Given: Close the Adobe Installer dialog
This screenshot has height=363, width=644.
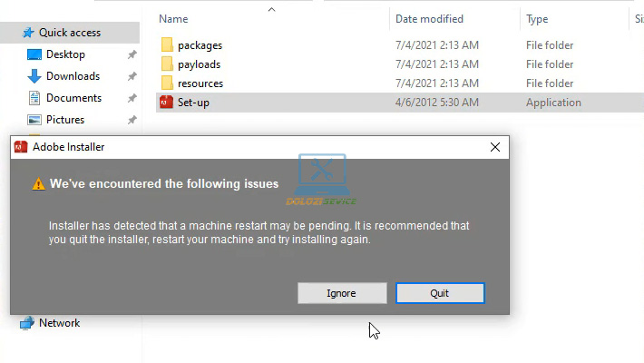Looking at the screenshot, I should (495, 147).
